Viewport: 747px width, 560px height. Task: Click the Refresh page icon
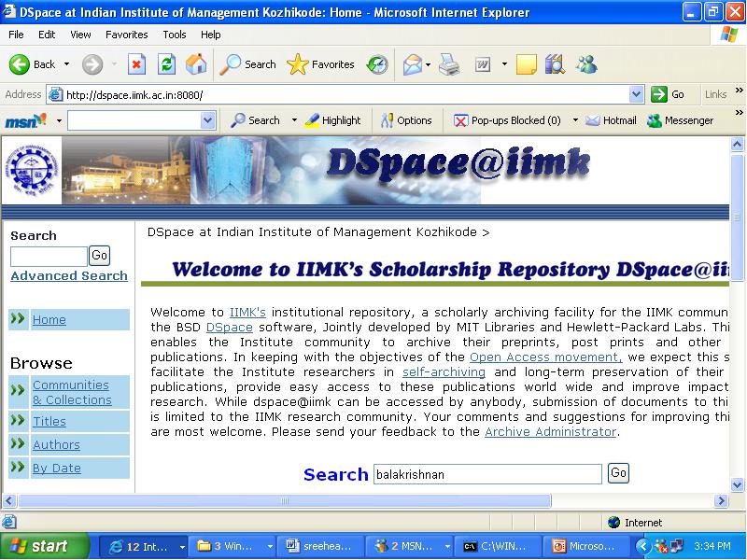(167, 64)
